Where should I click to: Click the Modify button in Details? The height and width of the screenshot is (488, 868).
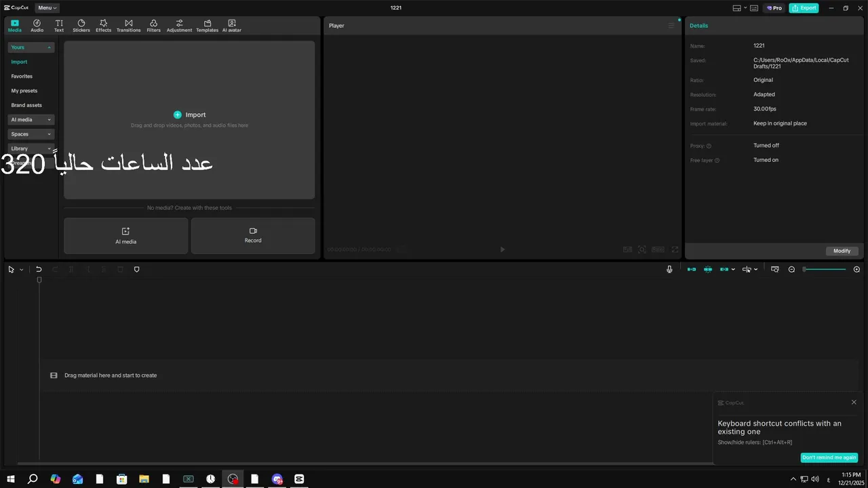pos(842,251)
